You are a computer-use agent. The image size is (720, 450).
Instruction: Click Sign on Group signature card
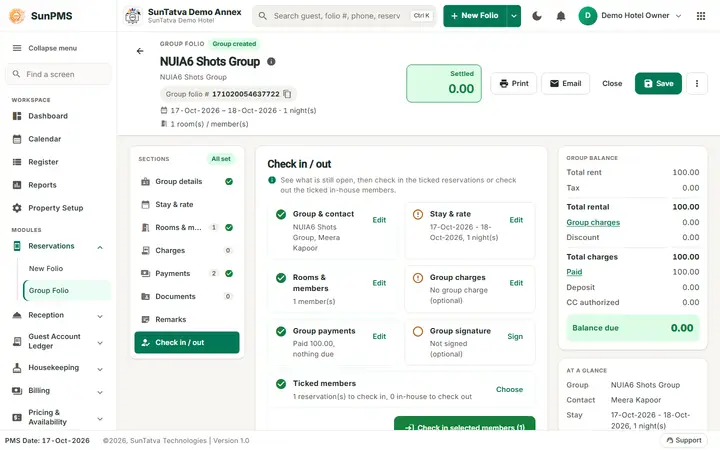click(515, 337)
